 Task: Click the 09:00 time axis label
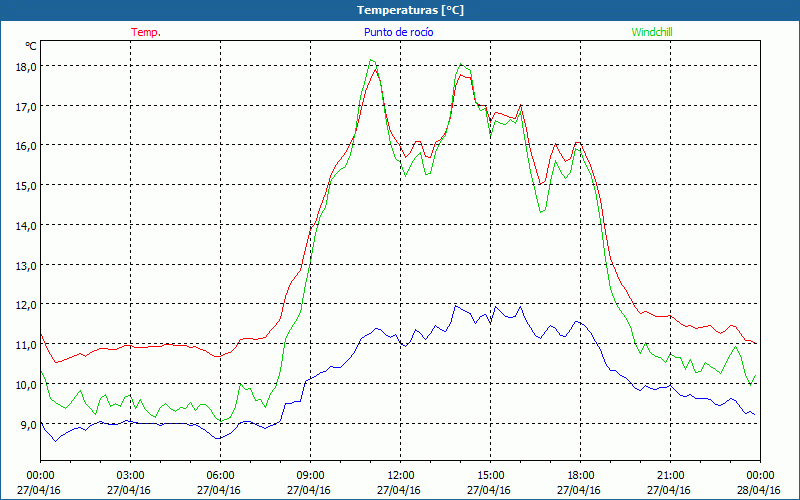click(x=310, y=476)
